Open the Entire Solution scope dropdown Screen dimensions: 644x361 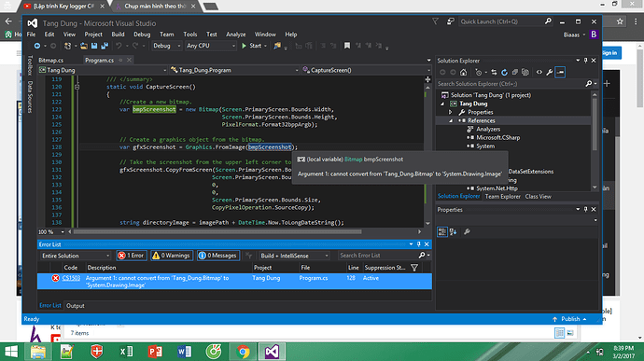[x=76, y=256]
